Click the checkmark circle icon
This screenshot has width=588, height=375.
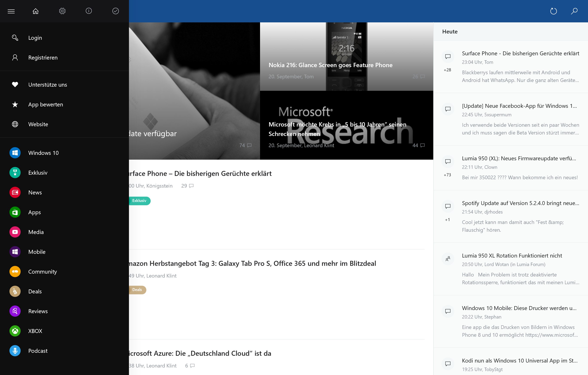coord(115,11)
